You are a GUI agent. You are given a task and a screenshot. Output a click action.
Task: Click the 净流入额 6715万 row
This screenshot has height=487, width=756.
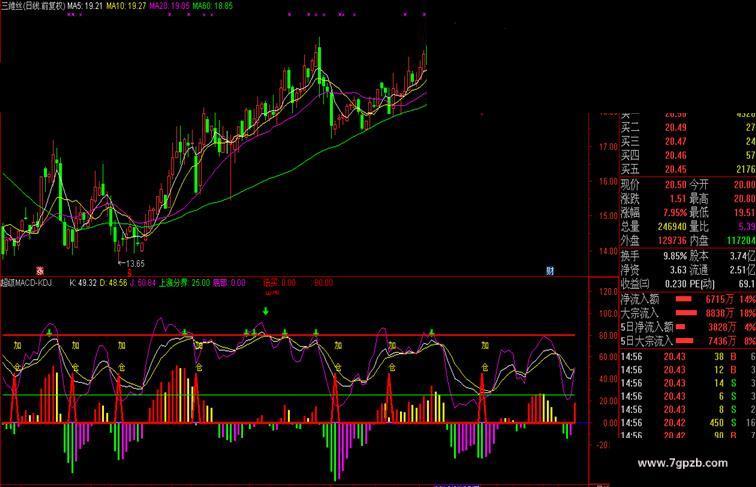(x=688, y=299)
